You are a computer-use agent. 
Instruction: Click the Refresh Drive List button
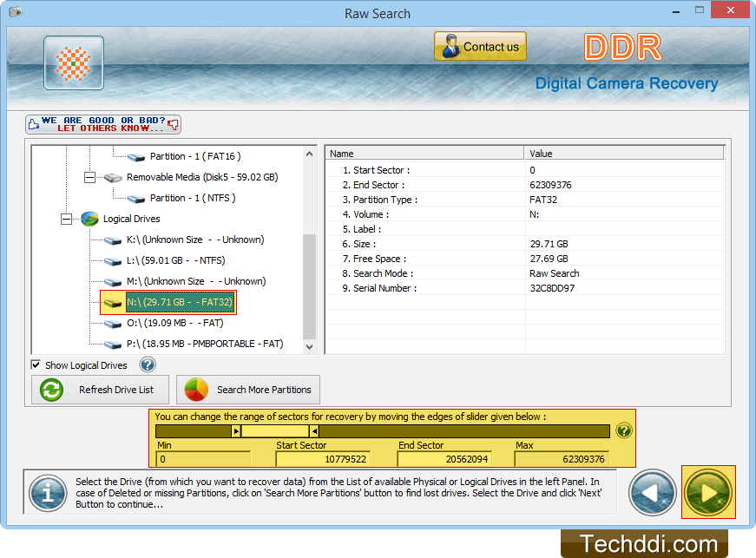[x=101, y=390]
